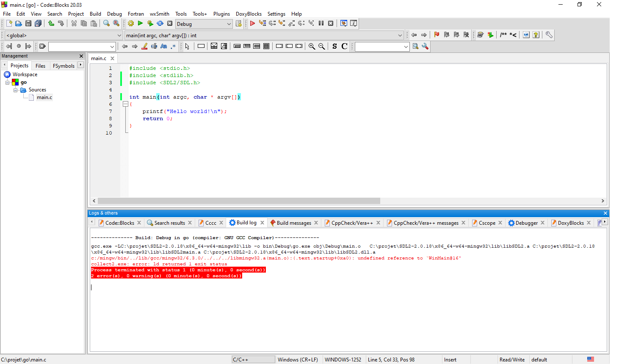
Task: Collapse the code fold marker on line 6
Action: [126, 104]
